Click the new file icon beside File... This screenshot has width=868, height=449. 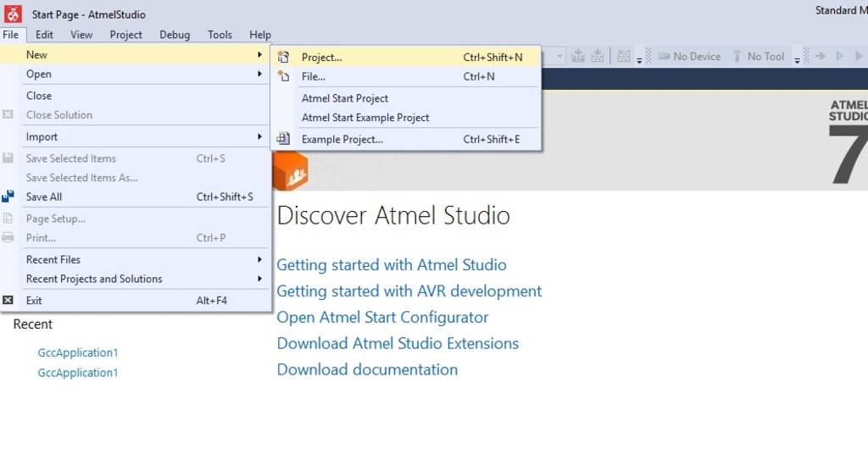coord(283,76)
